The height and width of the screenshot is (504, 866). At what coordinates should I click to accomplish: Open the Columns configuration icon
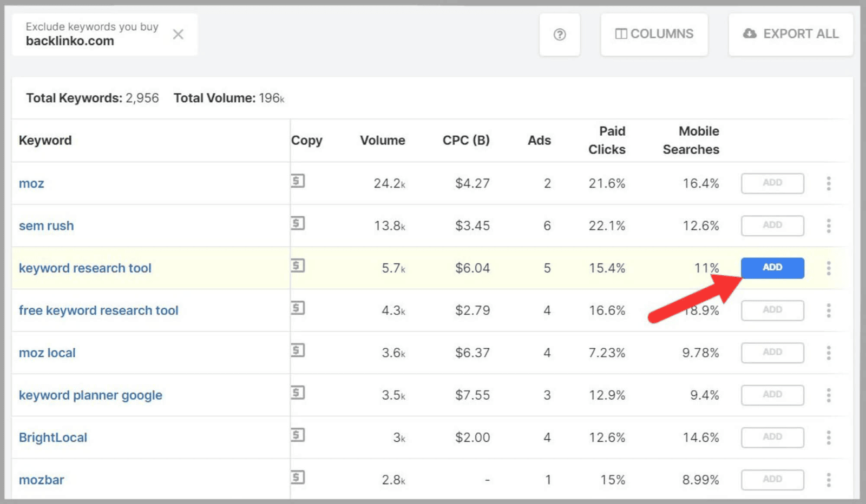pyautogui.click(x=621, y=34)
